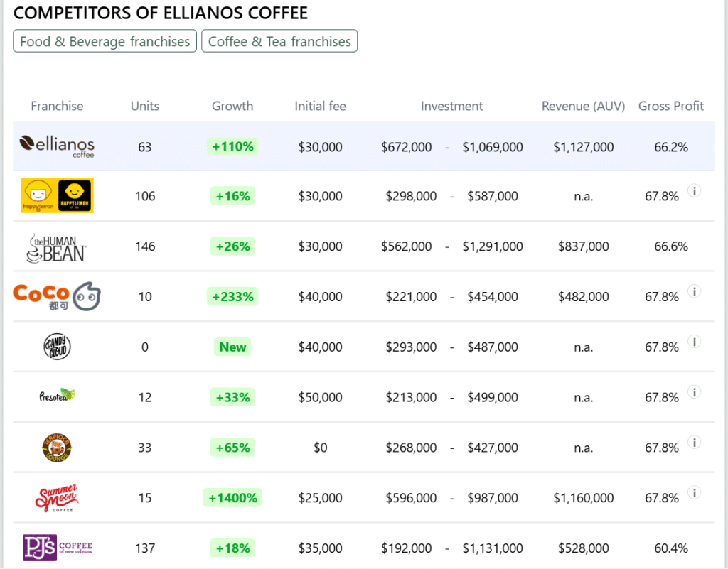
Task: Click the +18% growth badge
Action: (232, 548)
